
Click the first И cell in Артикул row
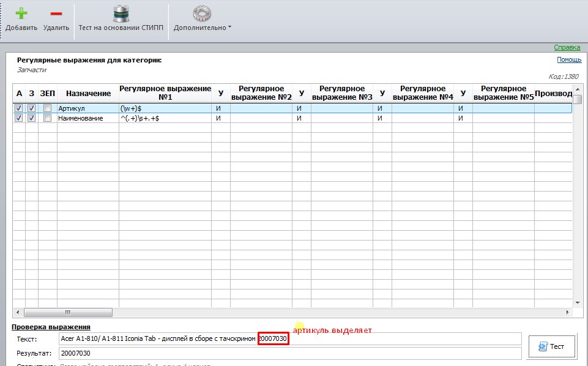[220, 108]
